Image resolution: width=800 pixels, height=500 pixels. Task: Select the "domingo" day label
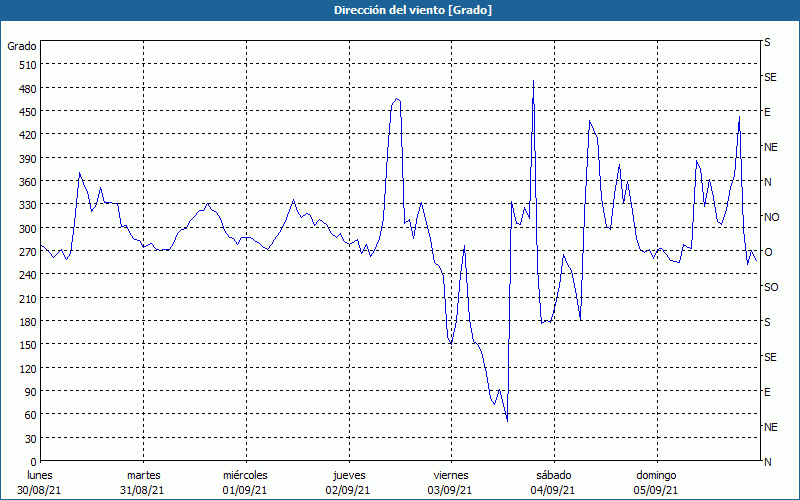(656, 475)
